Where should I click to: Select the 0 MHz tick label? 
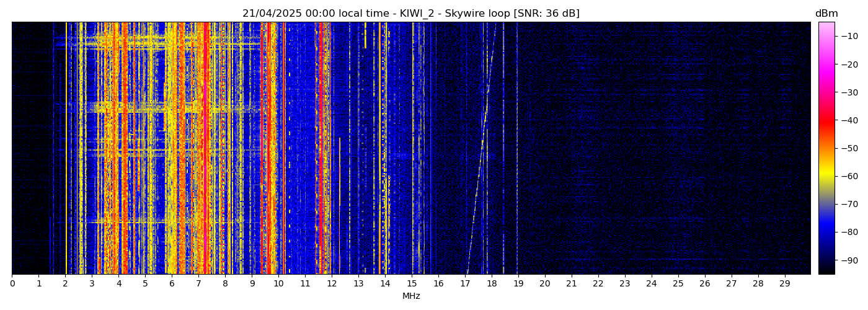[x=12, y=284]
